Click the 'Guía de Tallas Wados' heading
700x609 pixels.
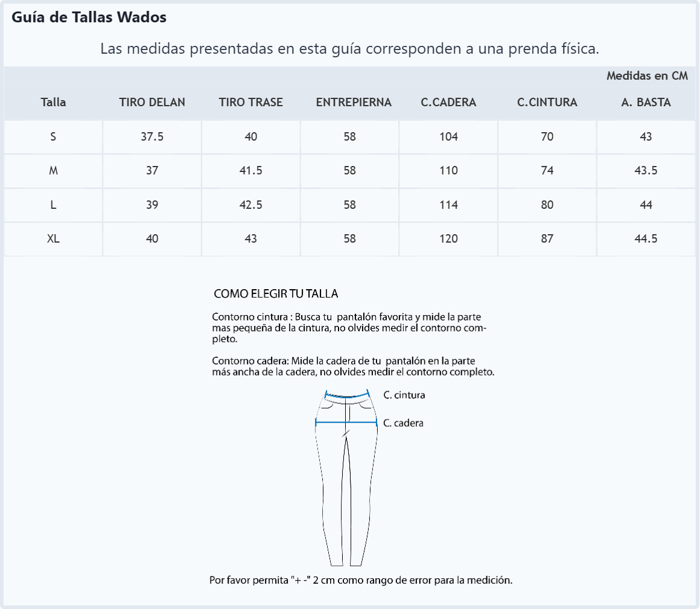[x=89, y=17]
